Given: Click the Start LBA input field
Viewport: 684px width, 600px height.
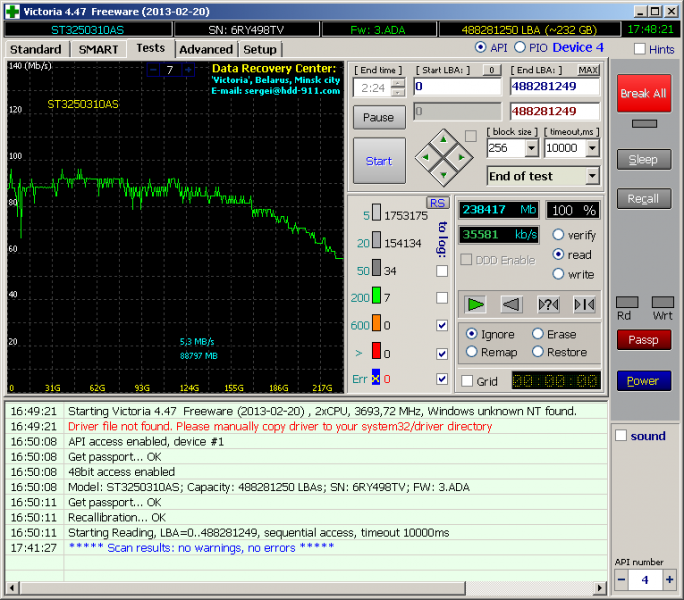Looking at the screenshot, I should click(x=457, y=87).
